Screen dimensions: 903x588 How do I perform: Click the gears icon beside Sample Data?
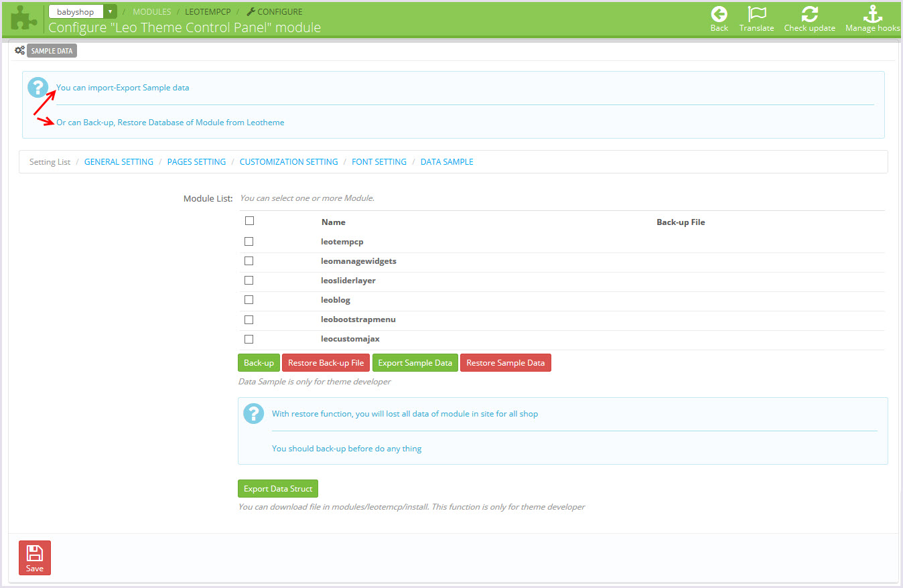tap(20, 50)
